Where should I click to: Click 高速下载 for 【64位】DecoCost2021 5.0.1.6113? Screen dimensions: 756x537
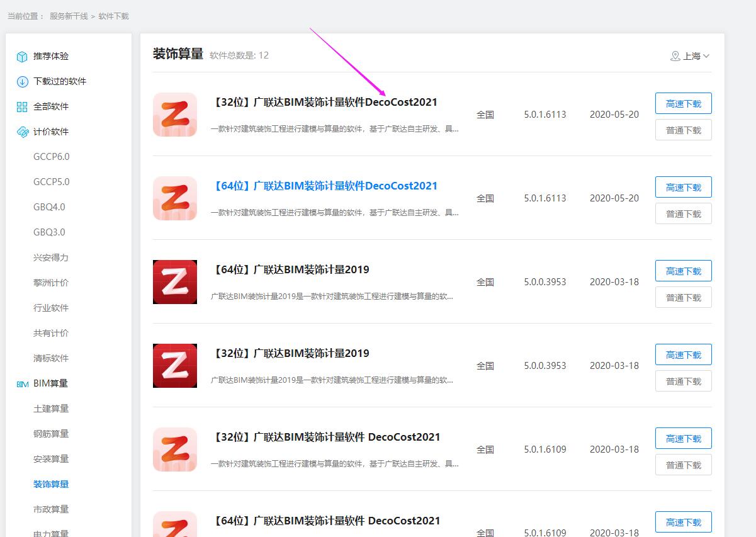pos(684,187)
